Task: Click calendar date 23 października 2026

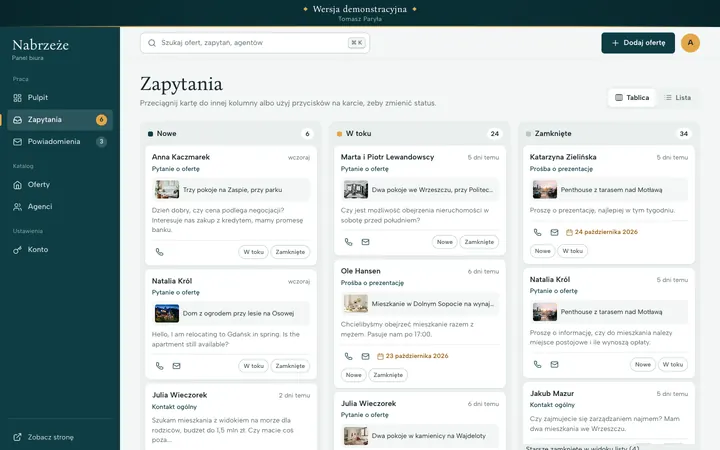Action: pos(412,356)
